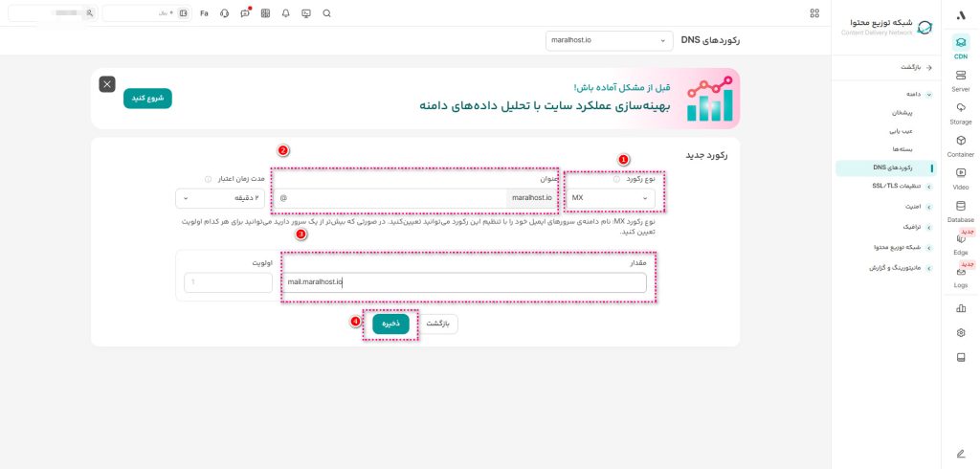Click بازگشت with arrow in the sidebar
Viewport: 980px width, 469px height.
coord(916,67)
